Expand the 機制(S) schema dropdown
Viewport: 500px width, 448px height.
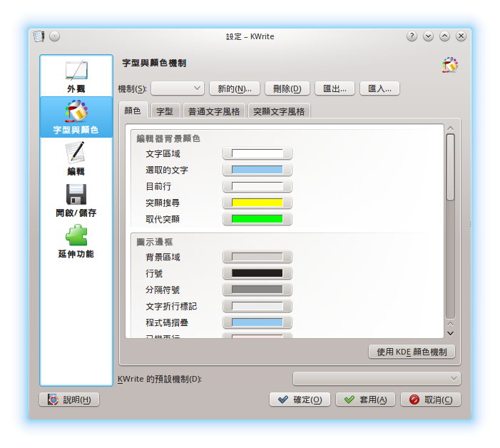click(x=178, y=88)
